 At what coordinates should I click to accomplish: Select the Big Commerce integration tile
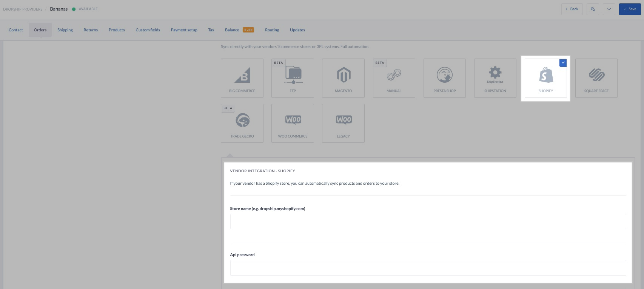(x=242, y=78)
